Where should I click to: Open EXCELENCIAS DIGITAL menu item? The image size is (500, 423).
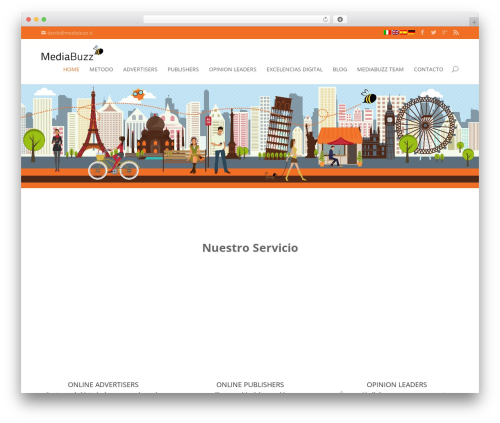(294, 69)
